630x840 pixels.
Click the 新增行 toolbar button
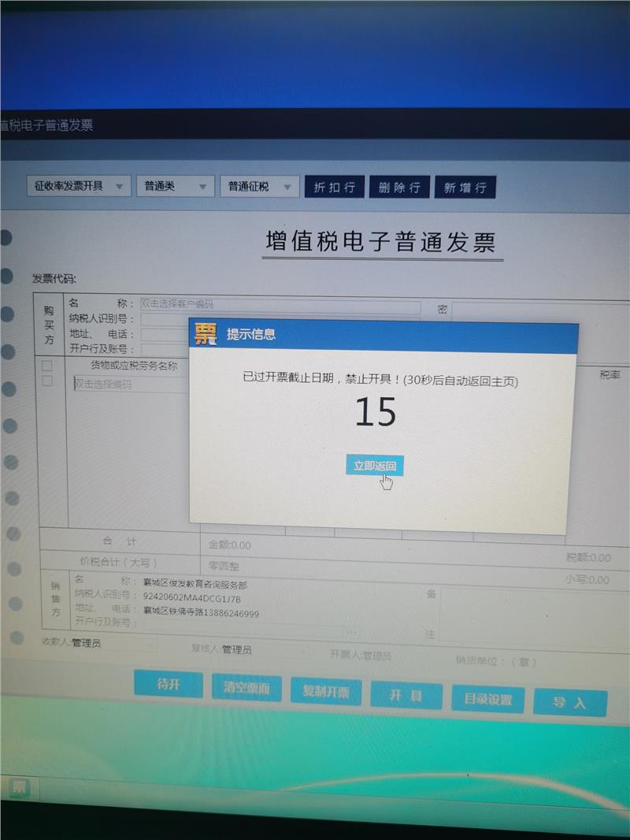point(465,188)
